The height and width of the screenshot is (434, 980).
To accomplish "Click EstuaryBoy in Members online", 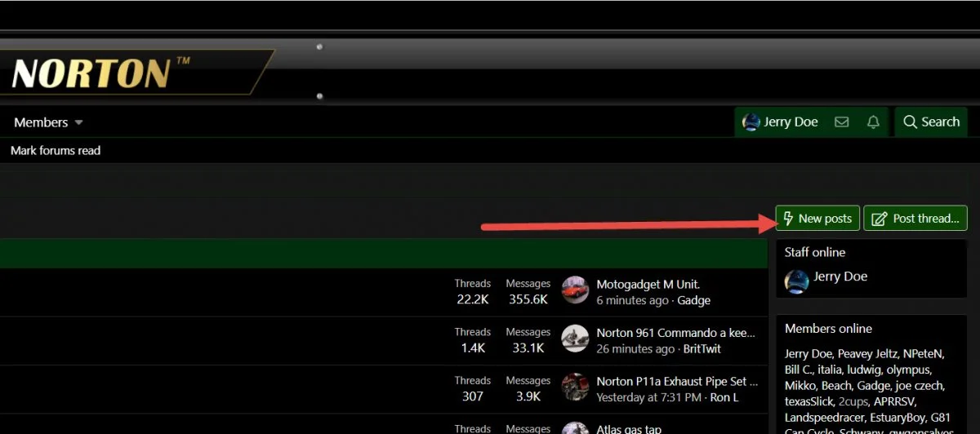I will coord(898,417).
